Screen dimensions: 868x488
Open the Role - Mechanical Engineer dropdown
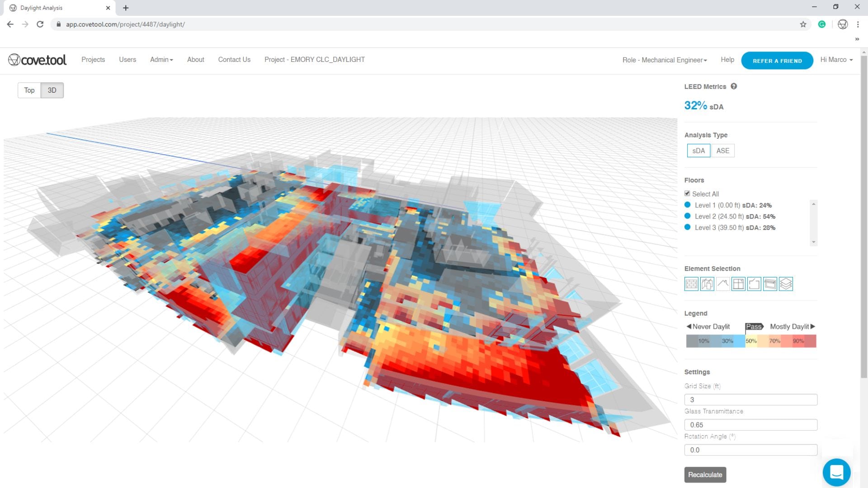pyautogui.click(x=665, y=60)
